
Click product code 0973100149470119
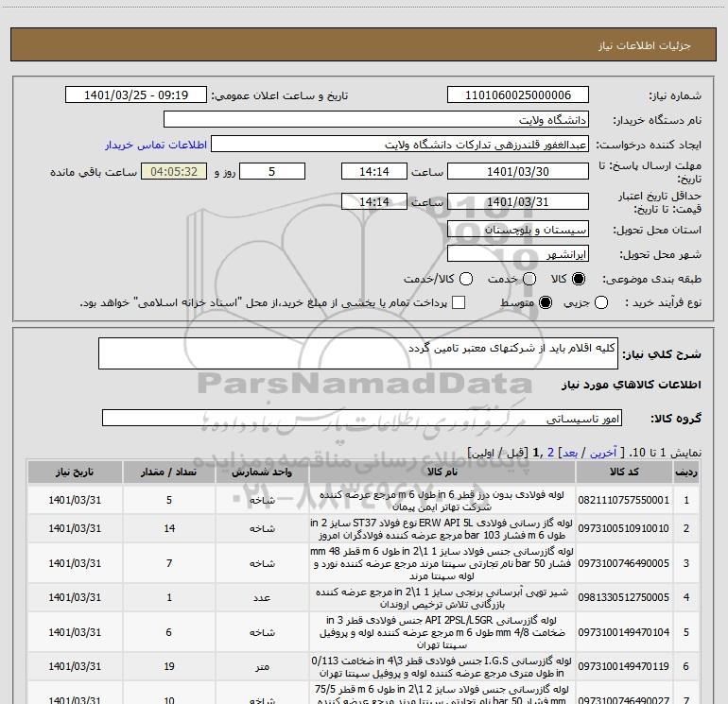click(x=624, y=666)
